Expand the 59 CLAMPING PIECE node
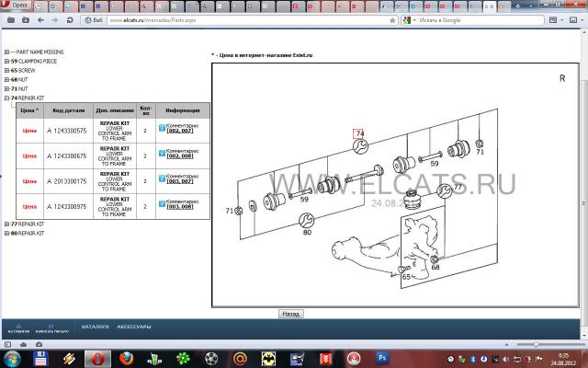 pos(6,62)
